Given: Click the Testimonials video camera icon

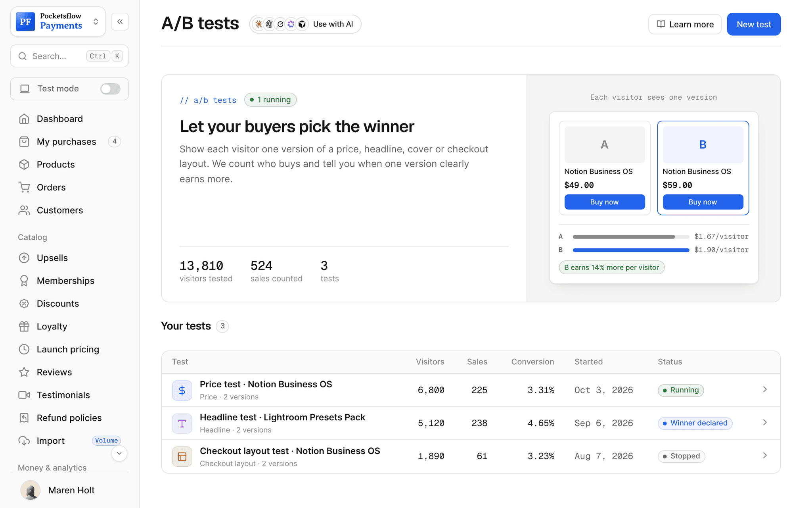Looking at the screenshot, I should (24, 395).
